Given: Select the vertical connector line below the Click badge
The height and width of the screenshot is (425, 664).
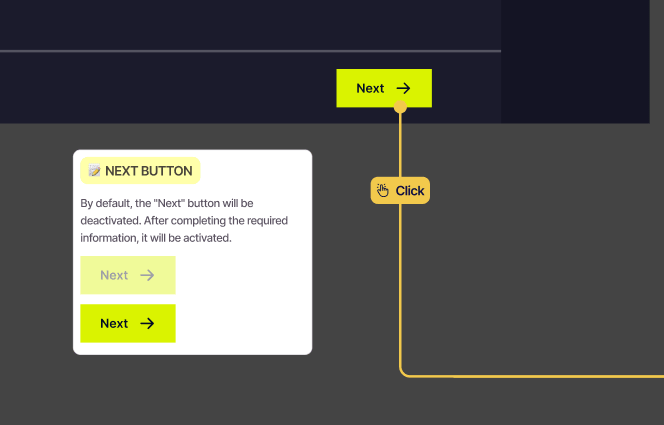Looking at the screenshot, I should 400,286.
